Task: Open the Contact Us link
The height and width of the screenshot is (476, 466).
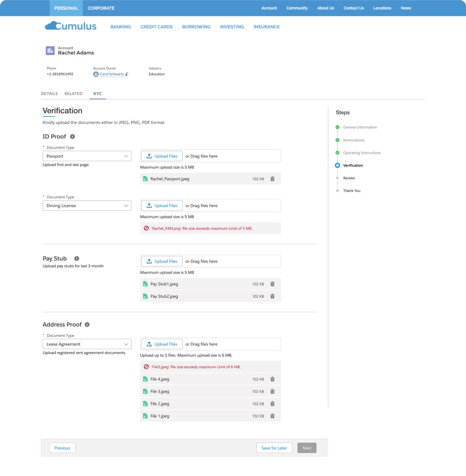Action: pos(354,8)
